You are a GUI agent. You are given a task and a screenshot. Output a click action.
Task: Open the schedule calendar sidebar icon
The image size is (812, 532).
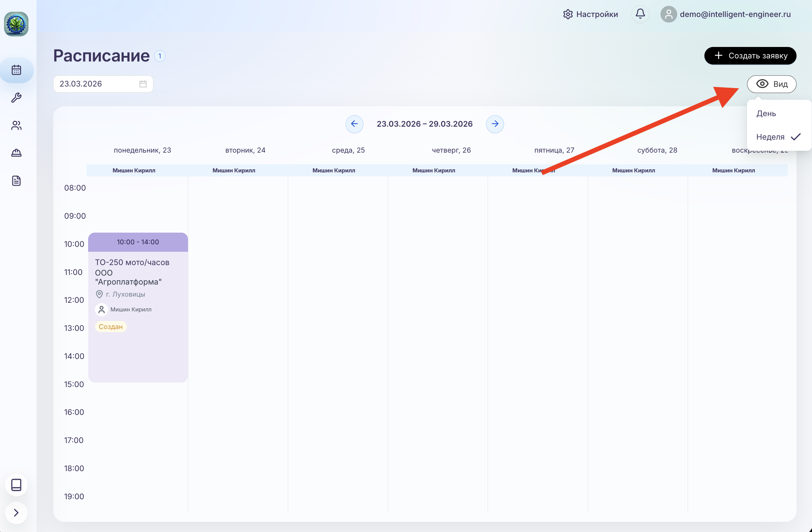click(16, 70)
